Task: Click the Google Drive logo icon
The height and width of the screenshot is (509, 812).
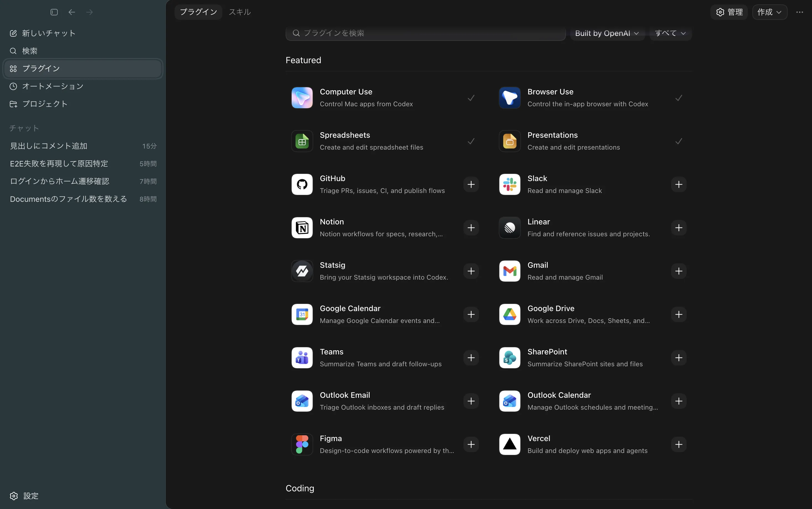Action: coord(510,314)
